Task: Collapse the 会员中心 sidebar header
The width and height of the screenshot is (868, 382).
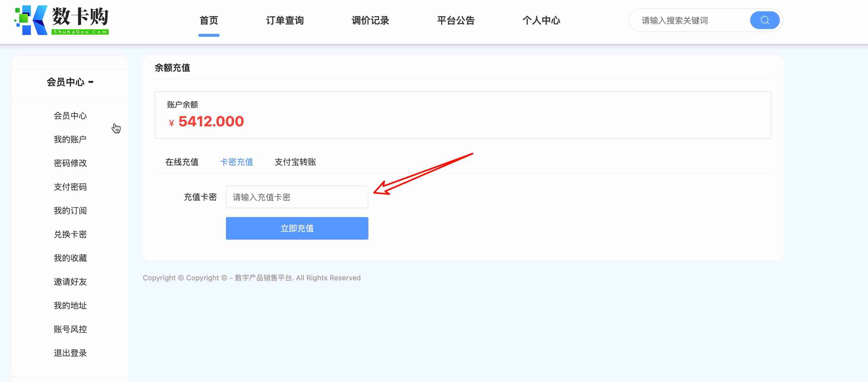Action: click(x=70, y=82)
